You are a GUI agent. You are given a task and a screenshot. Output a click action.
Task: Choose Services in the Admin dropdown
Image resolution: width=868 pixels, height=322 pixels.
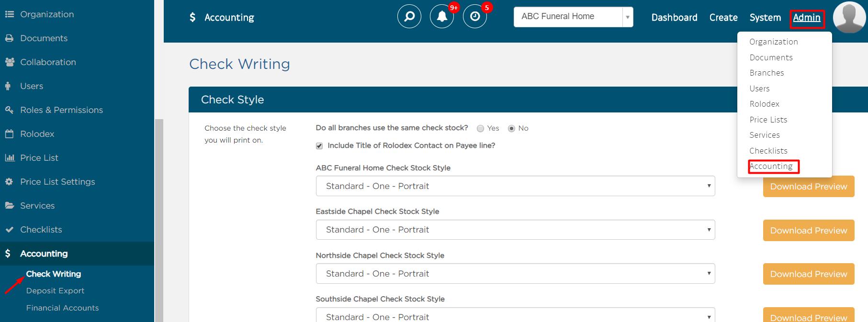coord(765,135)
